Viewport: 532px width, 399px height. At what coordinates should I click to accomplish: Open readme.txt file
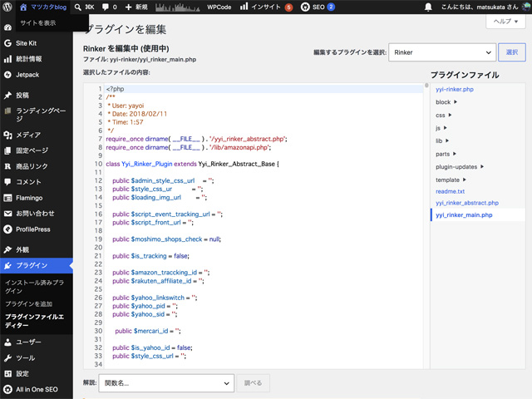click(x=450, y=191)
